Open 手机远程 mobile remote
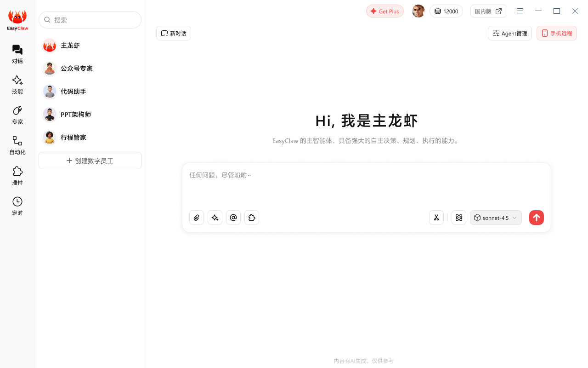588x368 pixels. click(x=557, y=33)
